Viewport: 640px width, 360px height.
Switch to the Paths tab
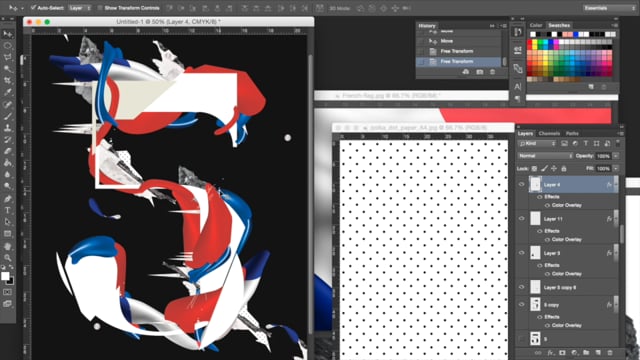point(572,133)
